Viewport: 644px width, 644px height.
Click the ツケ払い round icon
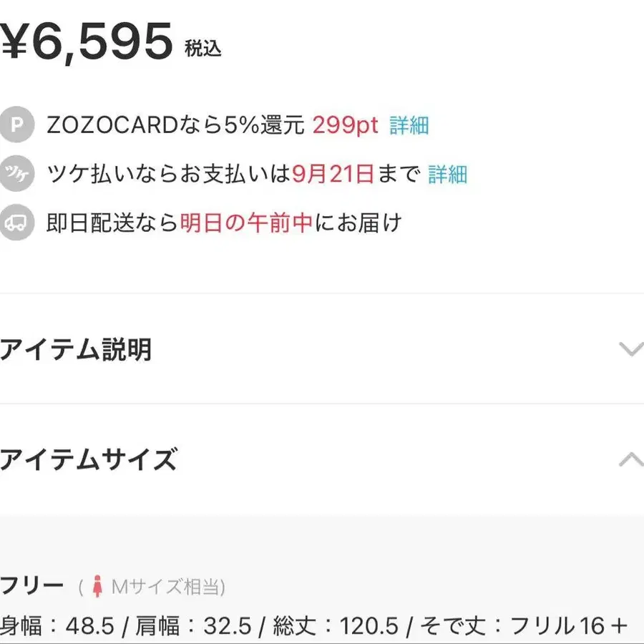point(16,173)
